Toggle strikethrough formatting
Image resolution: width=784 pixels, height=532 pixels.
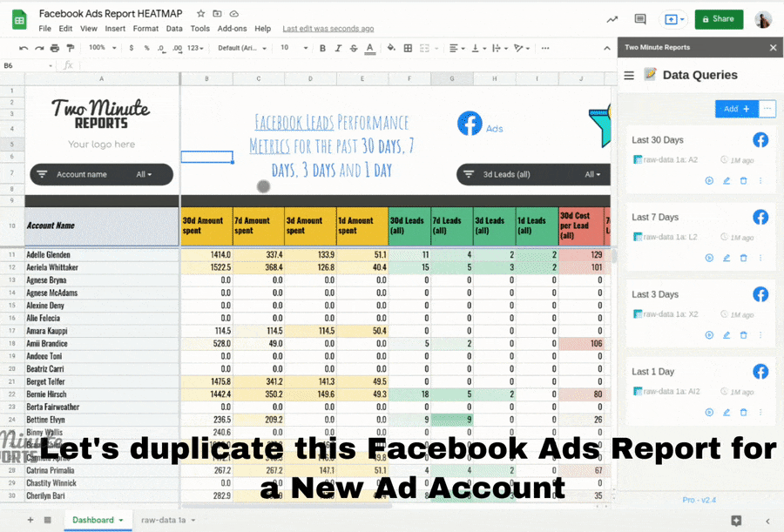[354, 48]
